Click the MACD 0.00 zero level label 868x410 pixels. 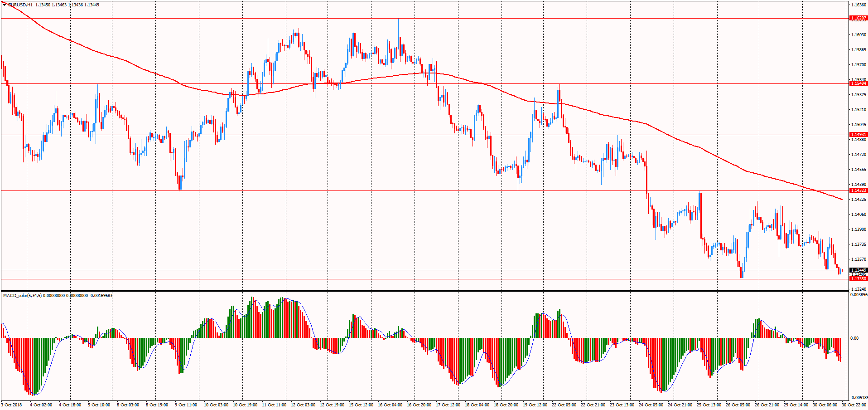(x=854, y=338)
